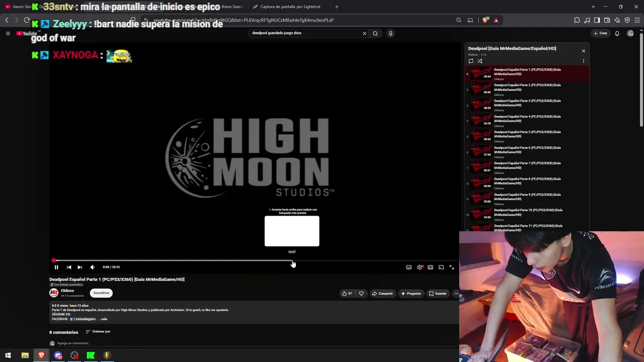Open video player settings gear
The height and width of the screenshot is (362, 644).
tap(420, 267)
